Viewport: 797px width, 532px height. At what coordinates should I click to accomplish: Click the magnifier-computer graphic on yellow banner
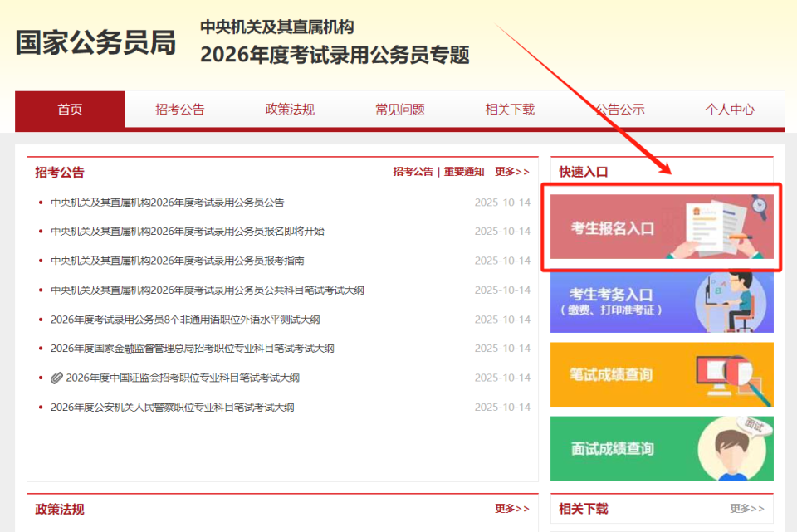coord(731,375)
